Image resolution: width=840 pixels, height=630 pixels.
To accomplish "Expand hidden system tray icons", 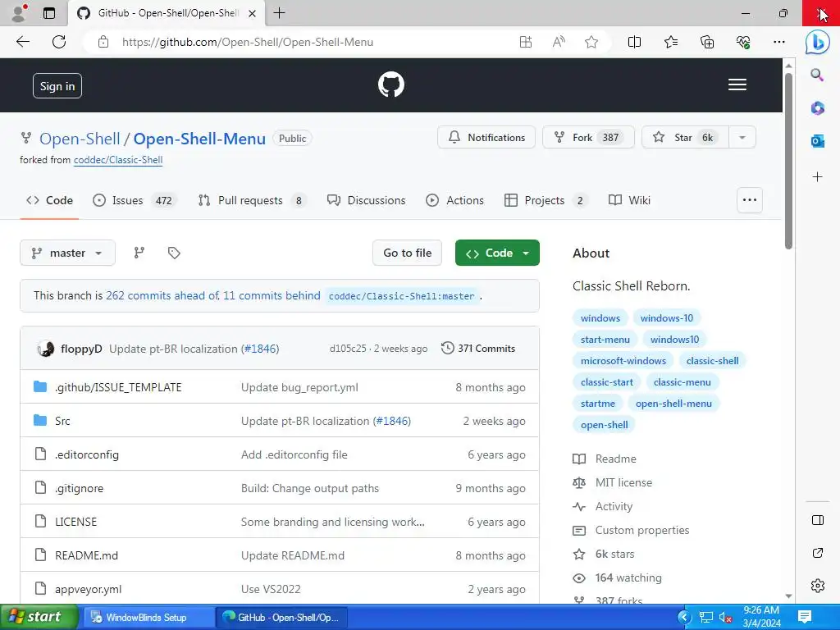I will (x=685, y=618).
